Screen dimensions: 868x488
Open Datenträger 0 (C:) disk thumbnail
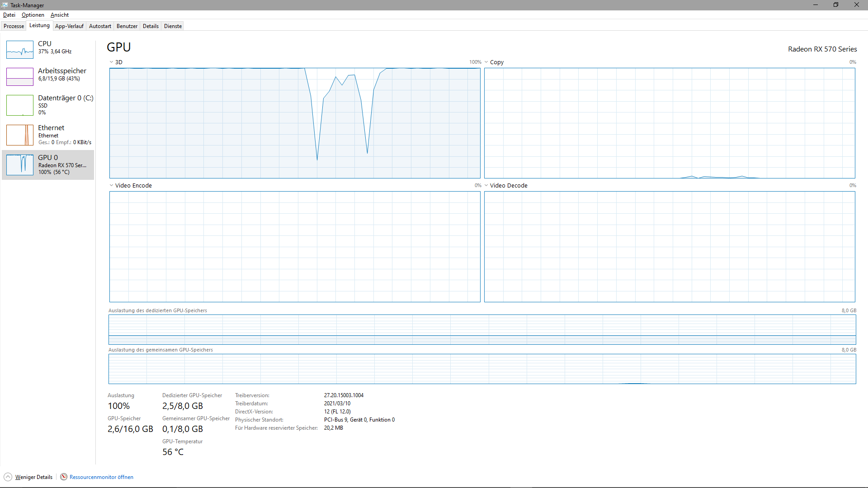click(20, 105)
